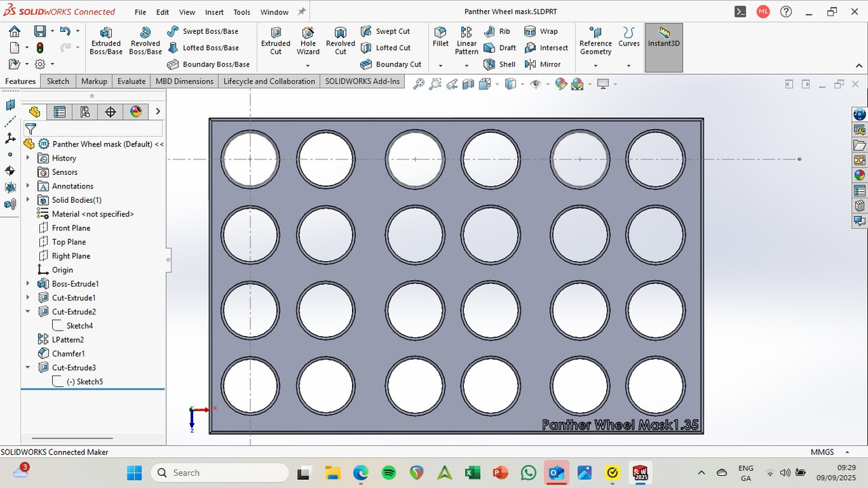Click the Save icon
The height and width of the screenshot is (488, 868).
pos(40,31)
